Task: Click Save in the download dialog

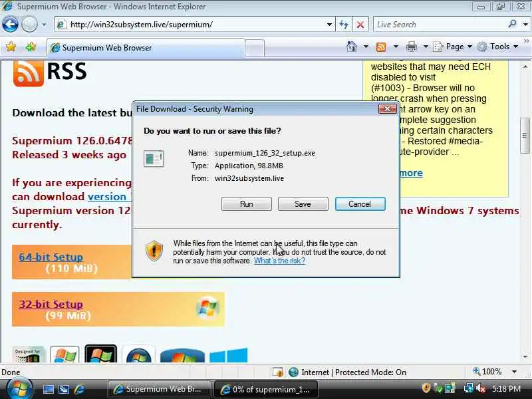Action: (x=303, y=204)
